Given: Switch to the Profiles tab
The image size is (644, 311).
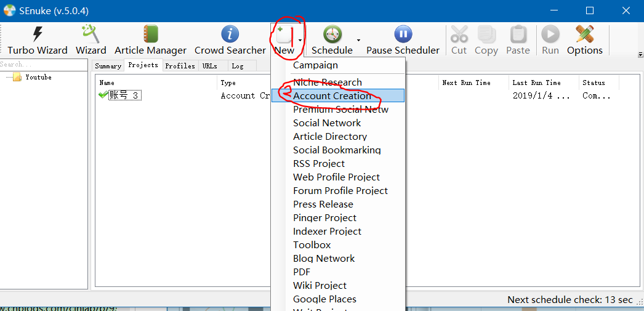Looking at the screenshot, I should (x=180, y=66).
